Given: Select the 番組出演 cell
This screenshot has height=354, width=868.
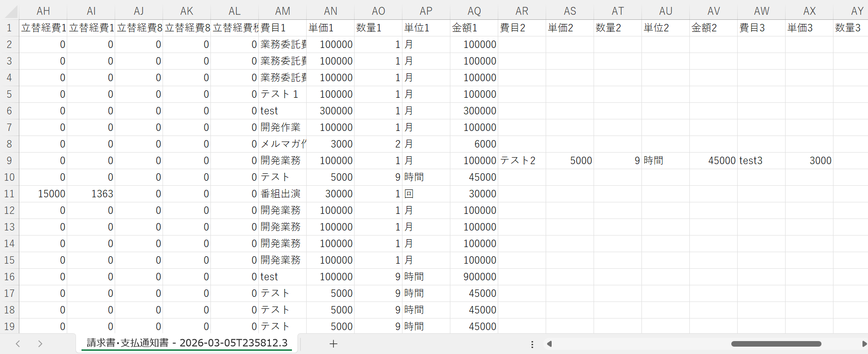Looking at the screenshot, I should pos(283,194).
